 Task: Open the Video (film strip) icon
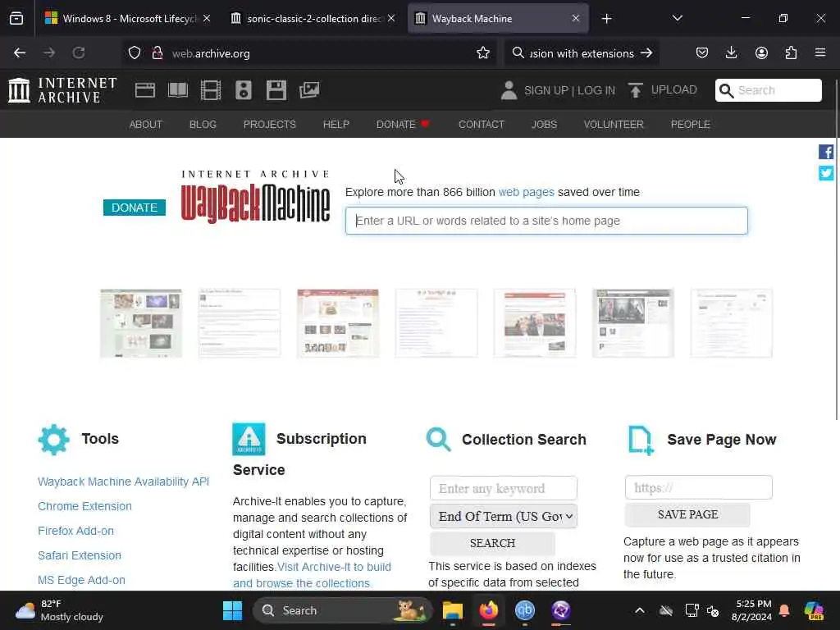(x=211, y=90)
